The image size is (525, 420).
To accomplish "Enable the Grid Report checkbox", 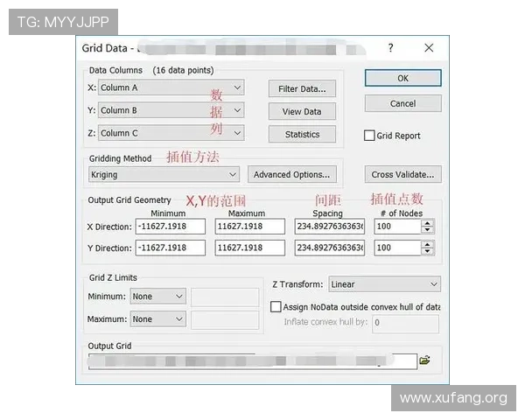I will [x=370, y=136].
